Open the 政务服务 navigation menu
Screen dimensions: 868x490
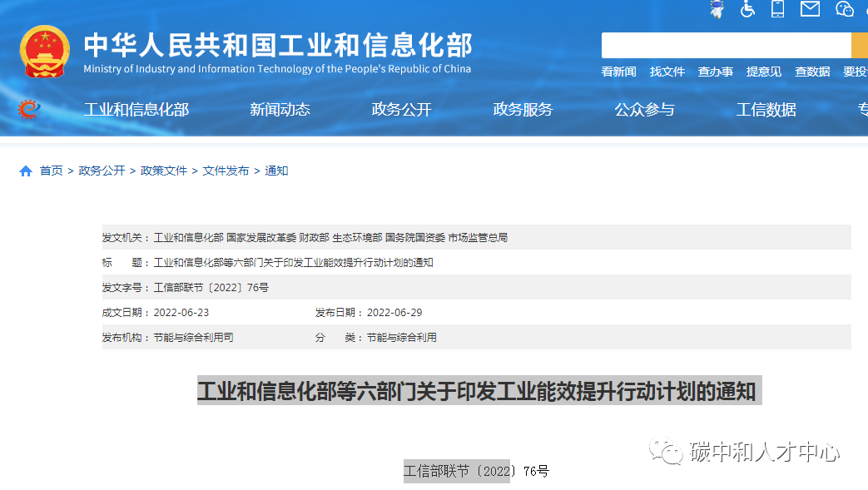(x=526, y=109)
